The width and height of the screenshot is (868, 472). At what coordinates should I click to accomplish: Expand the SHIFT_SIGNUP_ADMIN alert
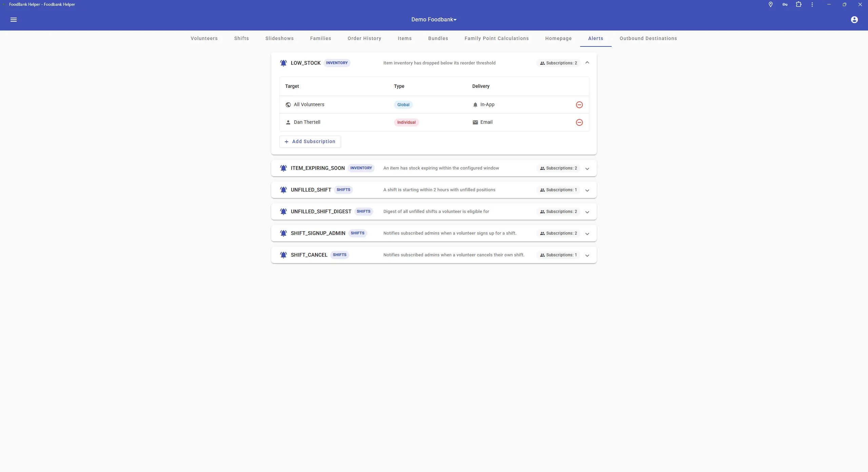click(x=587, y=233)
